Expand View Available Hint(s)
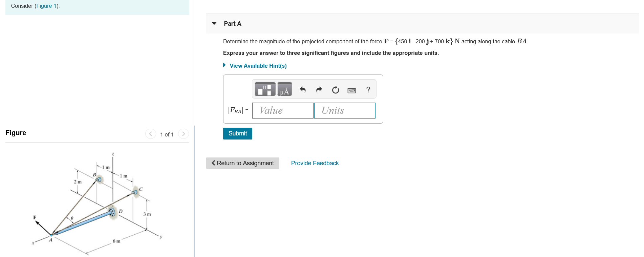This screenshot has width=644, height=257. [x=258, y=66]
